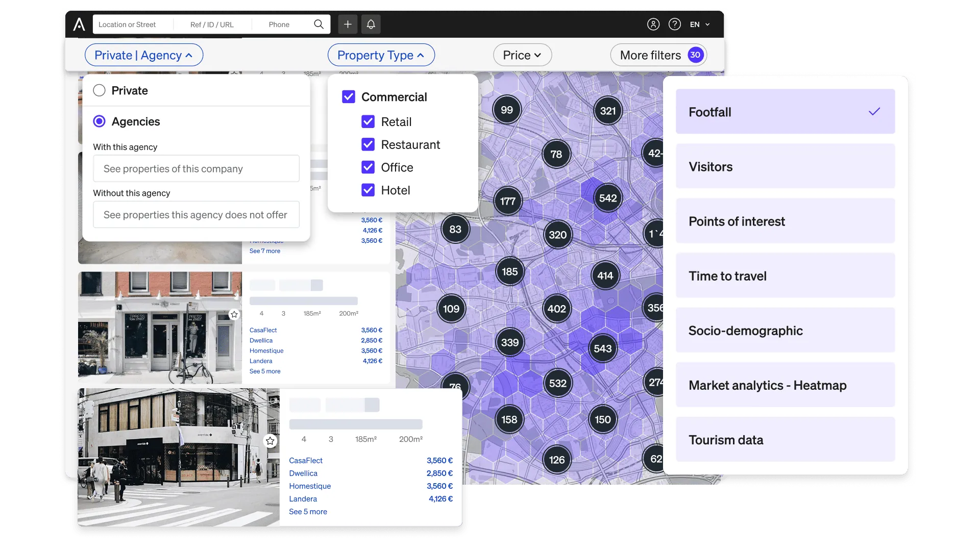
Task: Click the map cluster marker 126
Action: [x=557, y=460]
